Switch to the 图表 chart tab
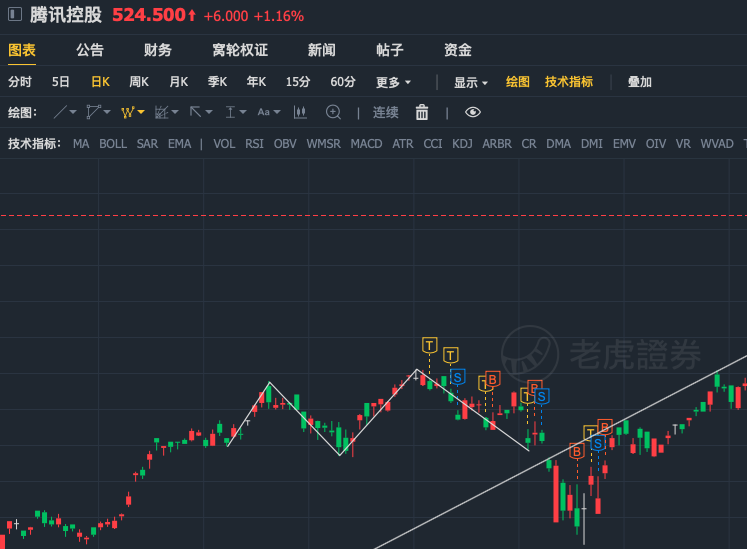This screenshot has width=747, height=549. coord(22,50)
